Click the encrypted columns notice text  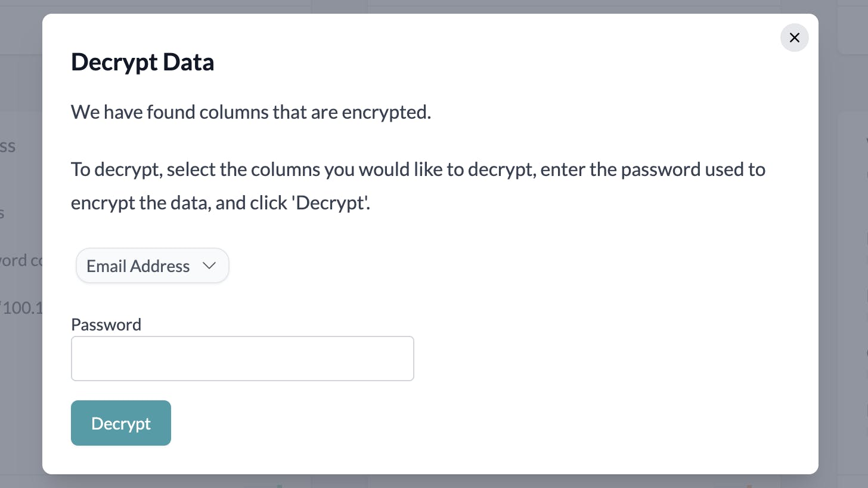coord(250,112)
